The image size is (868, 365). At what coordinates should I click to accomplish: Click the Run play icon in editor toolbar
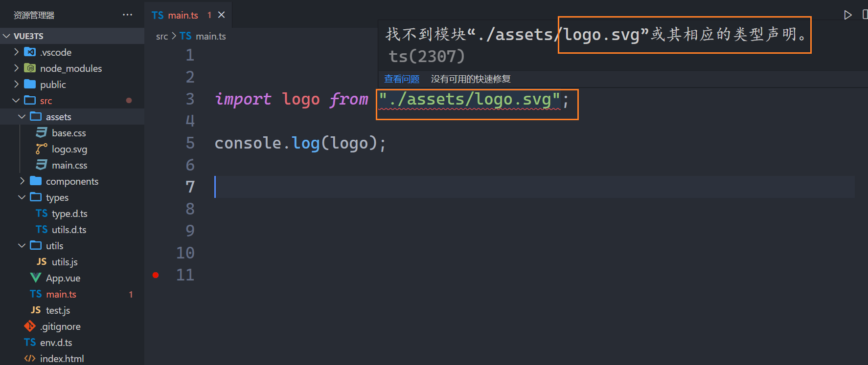pos(847,15)
